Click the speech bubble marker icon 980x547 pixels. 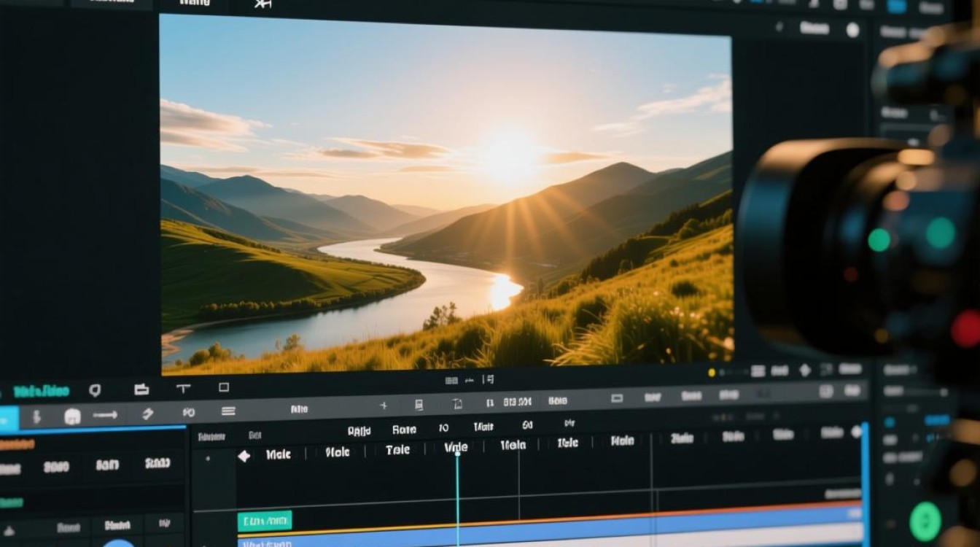tap(95, 390)
